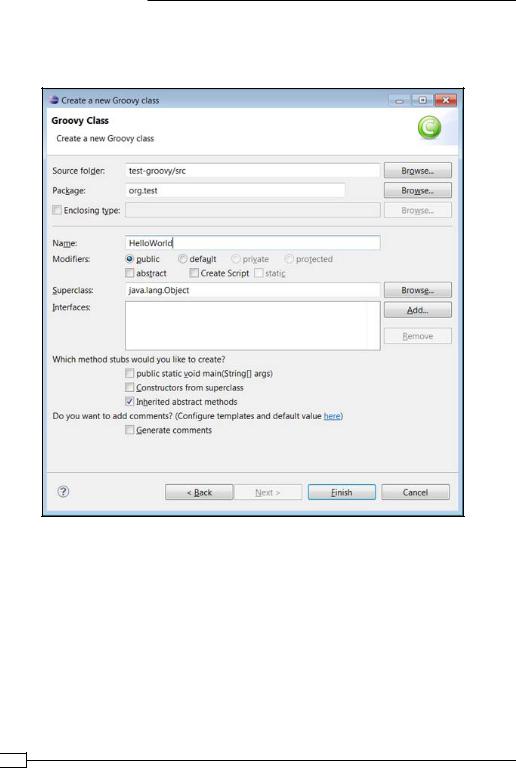
Task: Click the green Groovy class logo
Action: (x=429, y=127)
